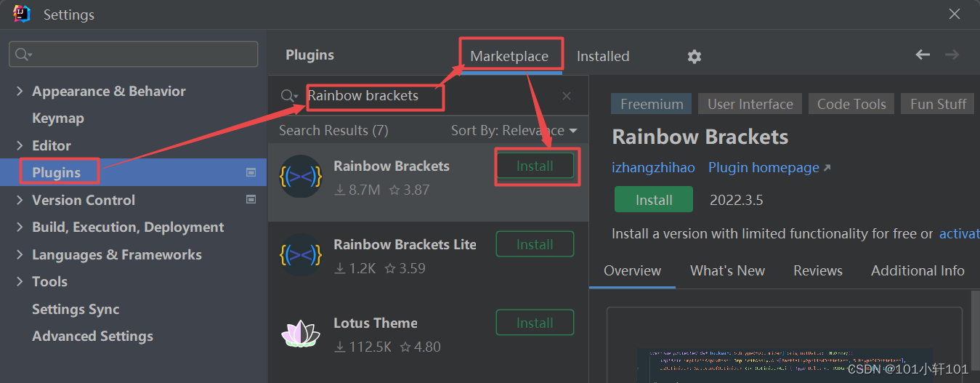Go back with the left arrow

tap(923, 55)
